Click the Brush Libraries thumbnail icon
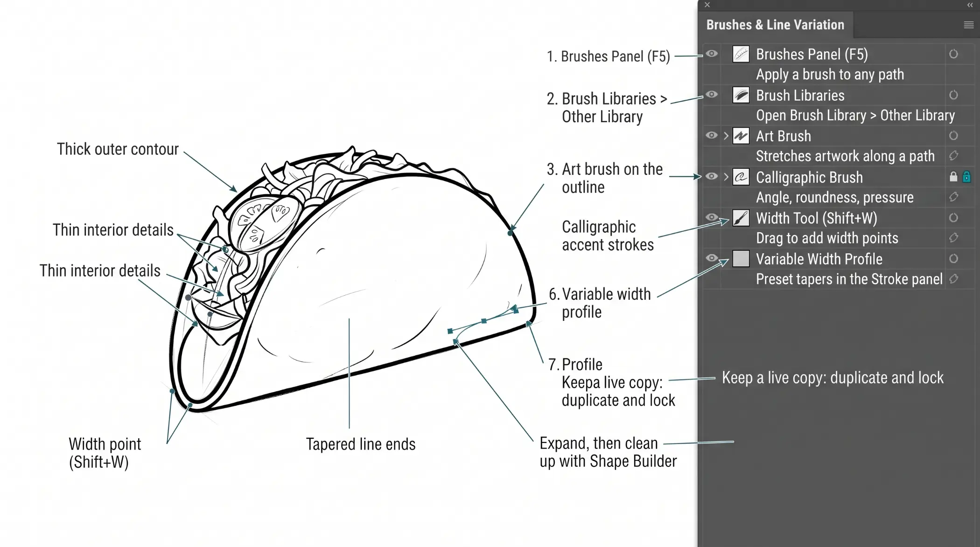Screen dimensions: 980x547 tap(741, 95)
